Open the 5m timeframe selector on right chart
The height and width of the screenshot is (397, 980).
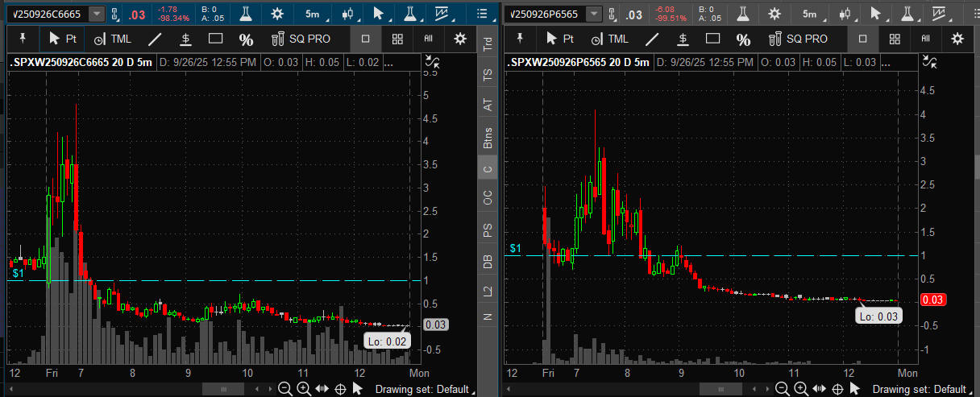809,14
